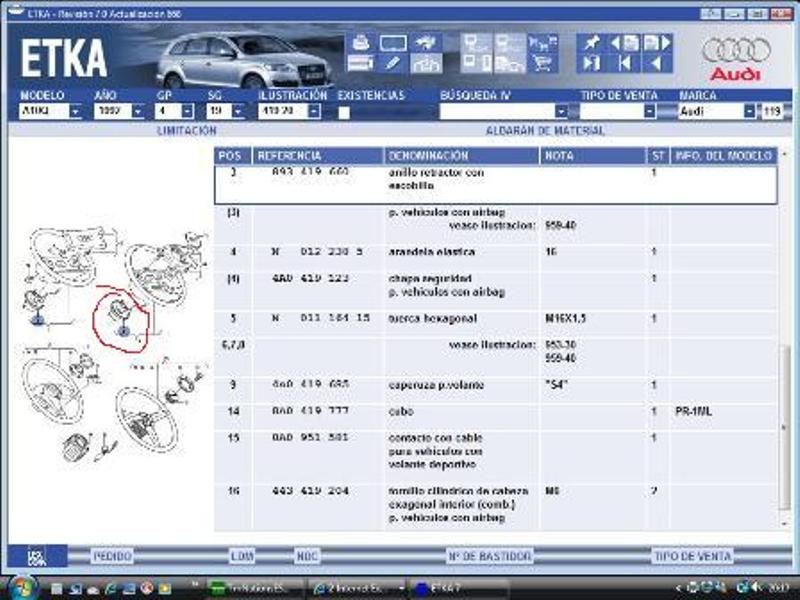
Task: Open the SG dropdown
Action: click(x=238, y=111)
